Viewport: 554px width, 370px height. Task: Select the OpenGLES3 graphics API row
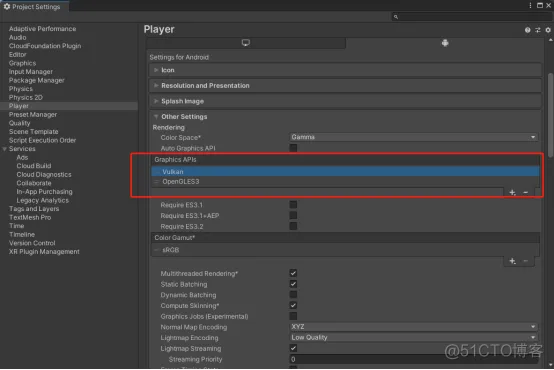(x=345, y=182)
